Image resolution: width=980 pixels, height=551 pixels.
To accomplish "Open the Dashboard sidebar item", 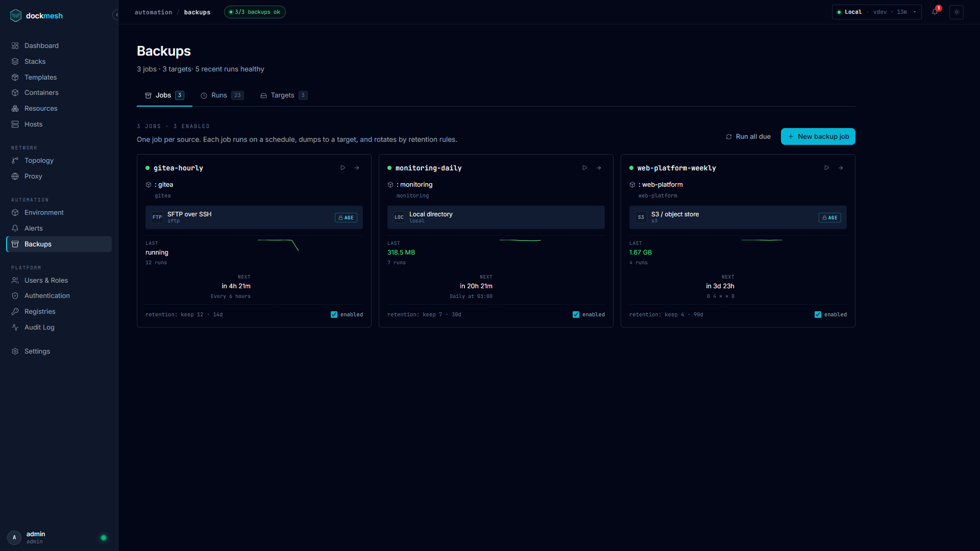I will point(59,45).
